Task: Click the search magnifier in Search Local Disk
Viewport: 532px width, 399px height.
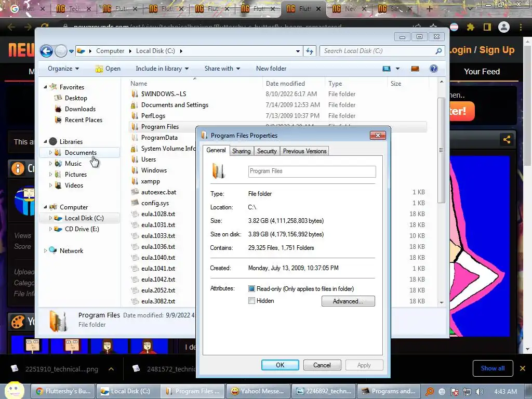Action: 438,51
